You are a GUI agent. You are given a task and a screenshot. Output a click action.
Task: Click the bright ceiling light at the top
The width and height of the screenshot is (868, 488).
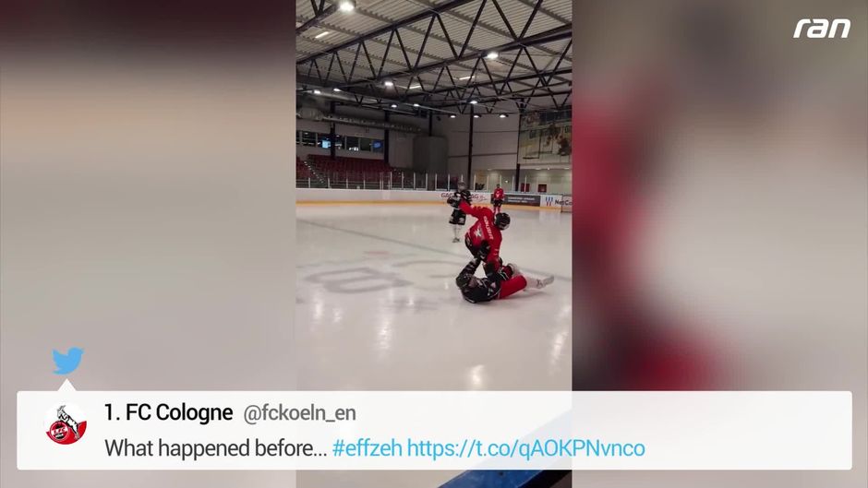click(346, 6)
